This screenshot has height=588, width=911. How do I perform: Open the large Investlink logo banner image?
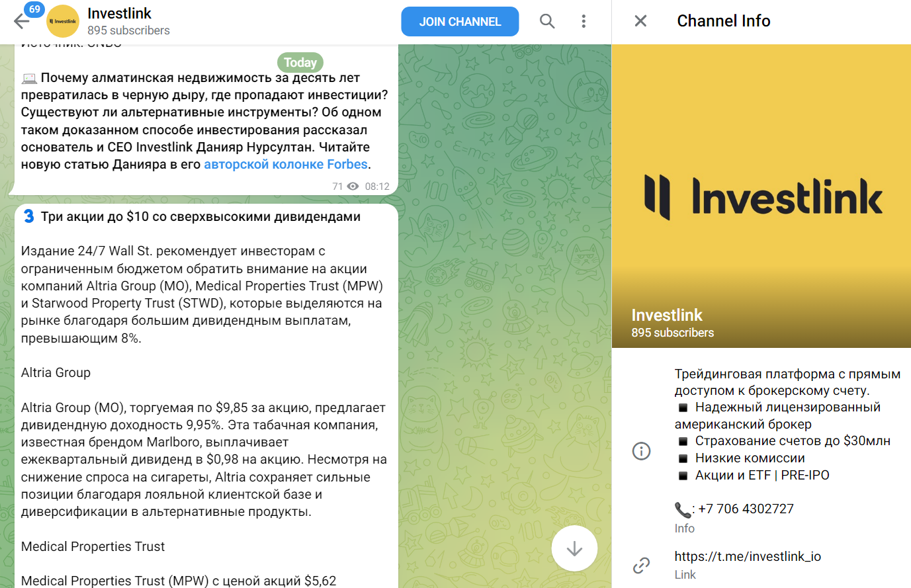761,196
